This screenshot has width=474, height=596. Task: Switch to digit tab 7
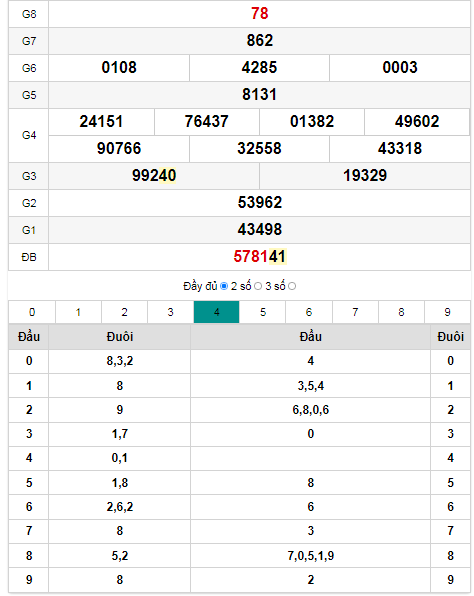355,312
